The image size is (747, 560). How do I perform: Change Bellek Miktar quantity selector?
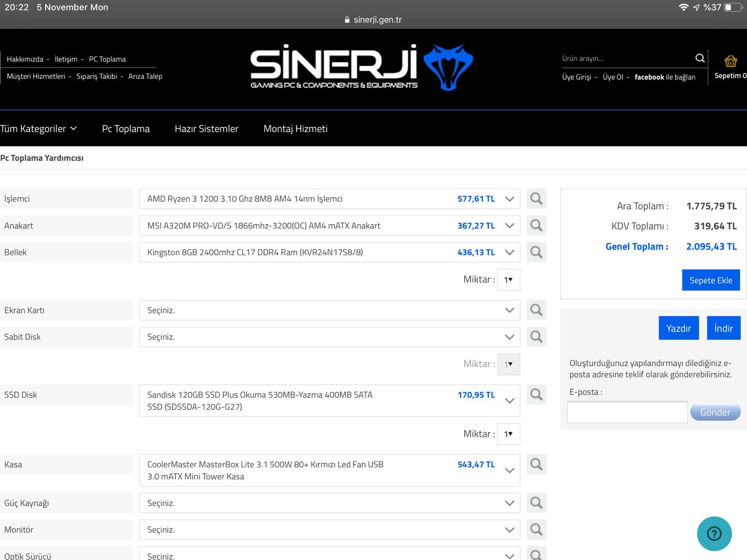(x=509, y=280)
